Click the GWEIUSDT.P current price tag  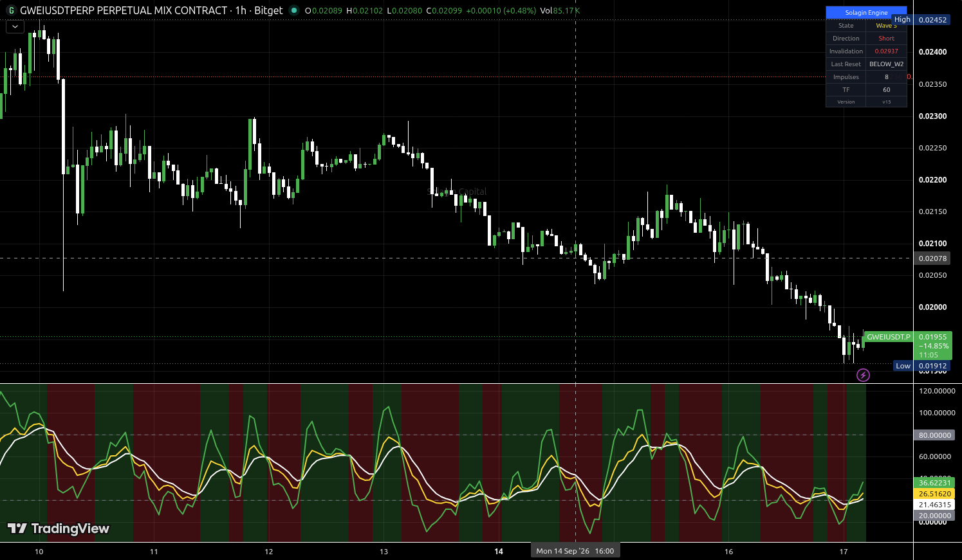click(x=889, y=337)
